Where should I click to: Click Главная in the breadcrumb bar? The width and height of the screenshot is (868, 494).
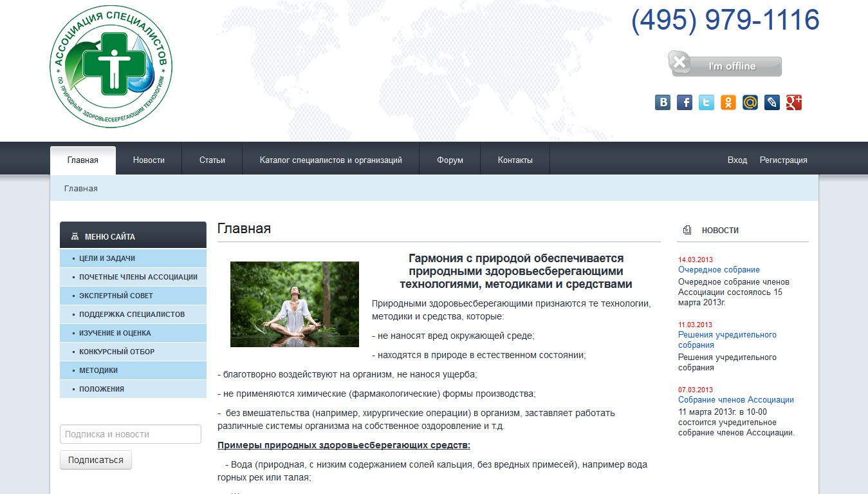(81, 188)
